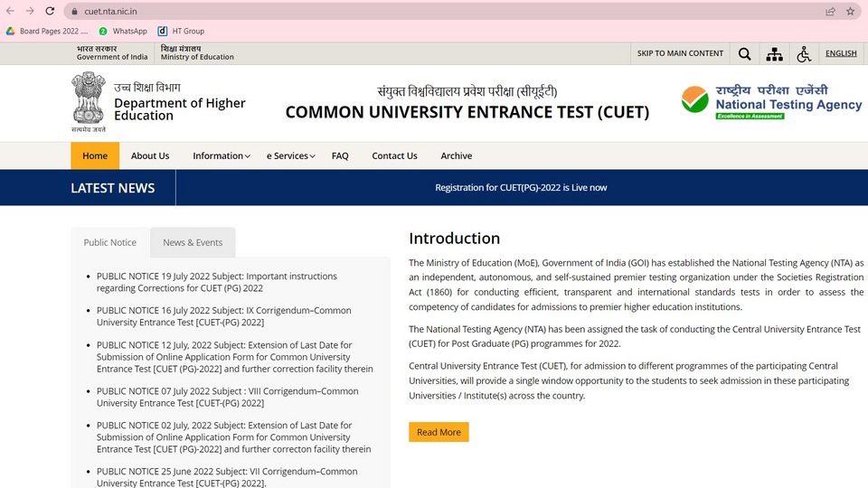
Task: Reload the page with browser refresh icon
Action: 50,11
